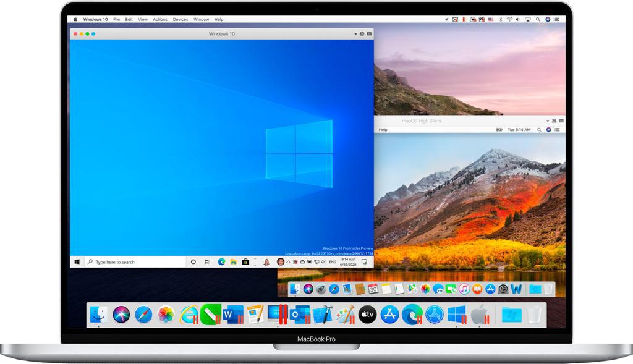
Task: Expand the Windows 10 window title bar dropdown arrow
Action: coord(355,34)
